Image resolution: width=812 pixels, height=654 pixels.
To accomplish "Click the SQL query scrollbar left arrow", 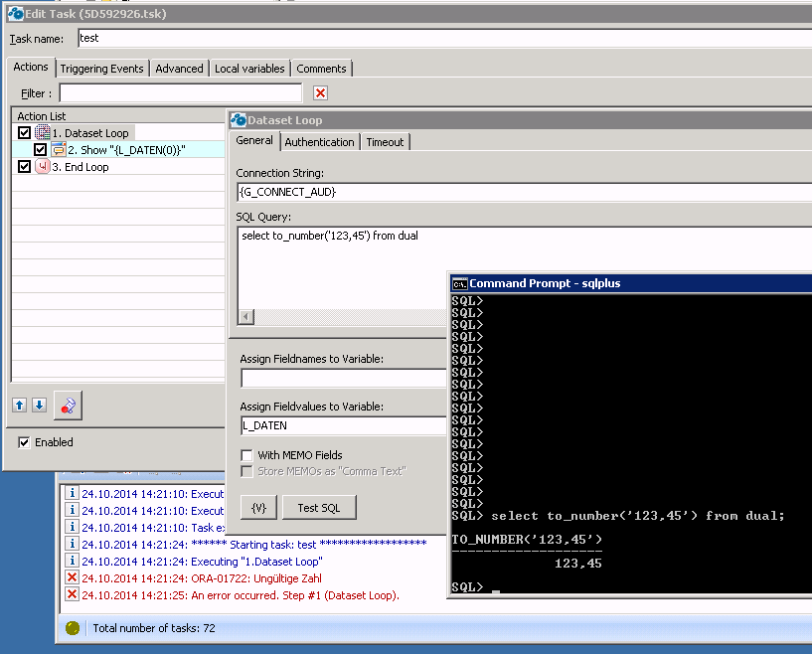I will click(246, 316).
